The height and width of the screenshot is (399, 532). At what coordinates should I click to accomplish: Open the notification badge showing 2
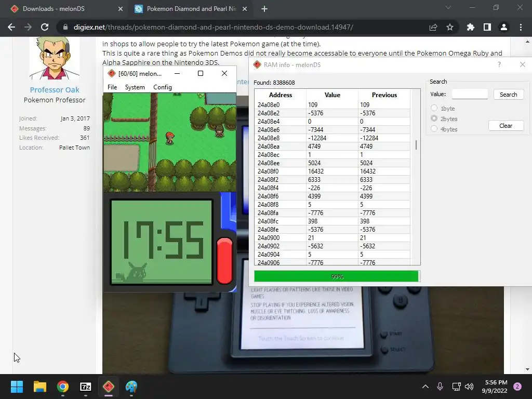pos(517,387)
